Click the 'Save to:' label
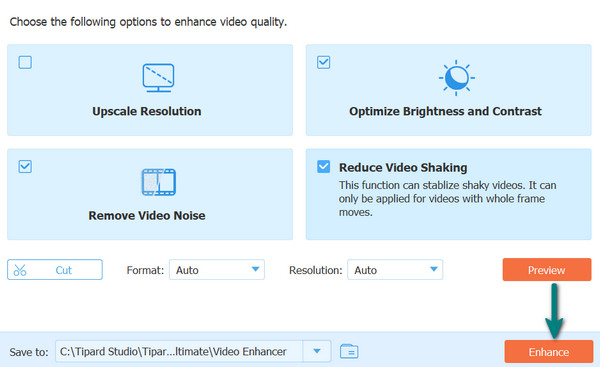Viewport: 600px width, 367px height. point(29,352)
